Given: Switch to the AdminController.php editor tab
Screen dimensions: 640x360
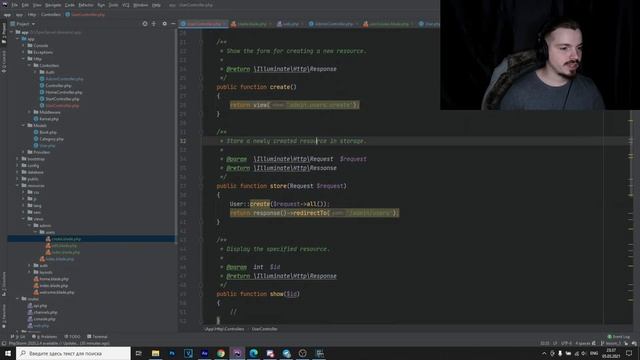Looking at the screenshot, I should 333,24.
